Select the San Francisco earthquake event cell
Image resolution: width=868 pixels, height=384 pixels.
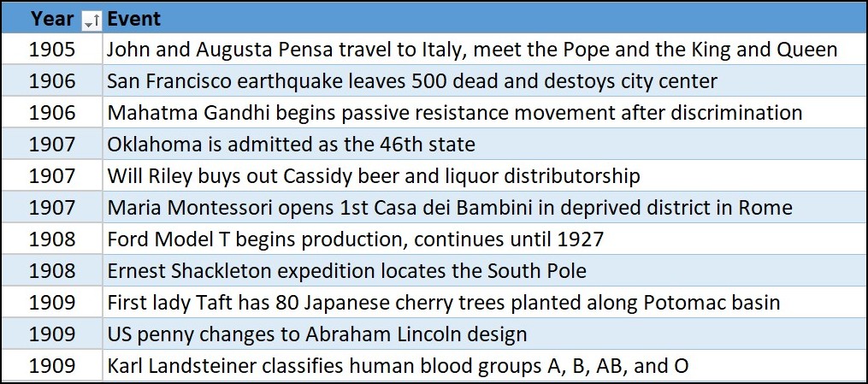tap(412, 81)
